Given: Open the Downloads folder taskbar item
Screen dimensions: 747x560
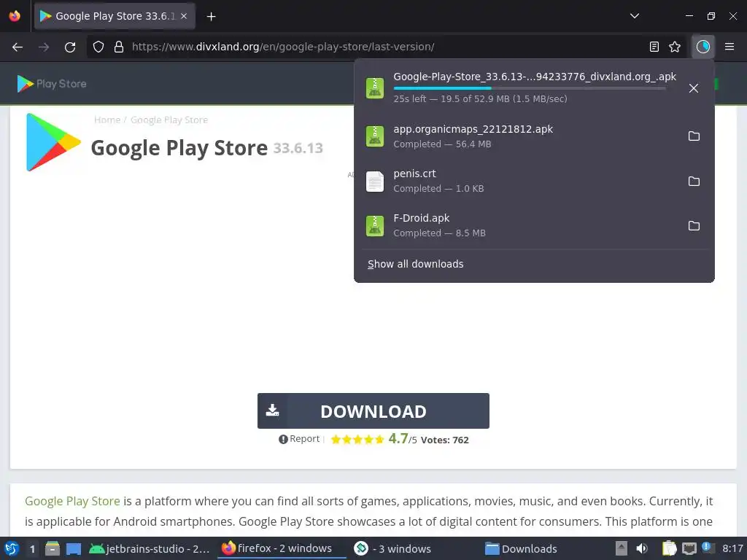Looking at the screenshot, I should click(x=521, y=548).
